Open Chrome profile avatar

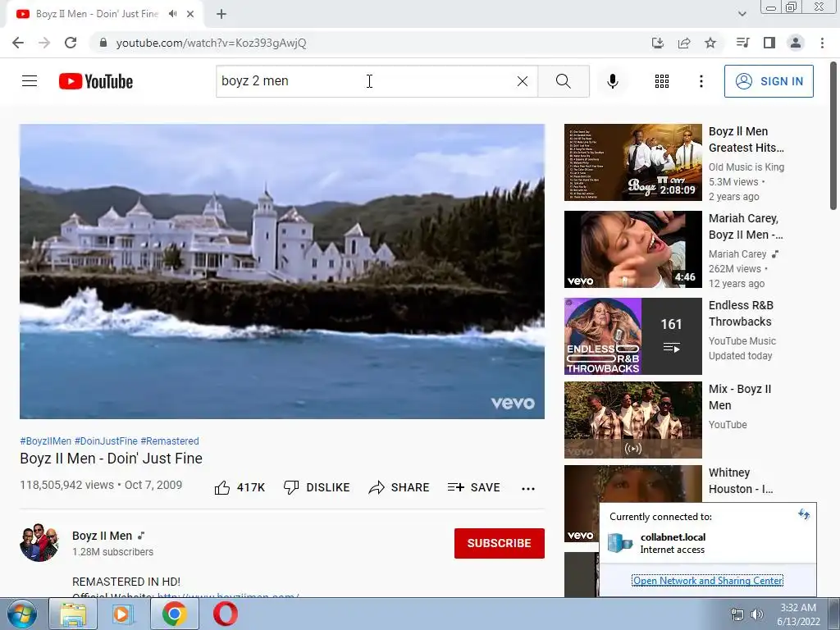pos(796,43)
